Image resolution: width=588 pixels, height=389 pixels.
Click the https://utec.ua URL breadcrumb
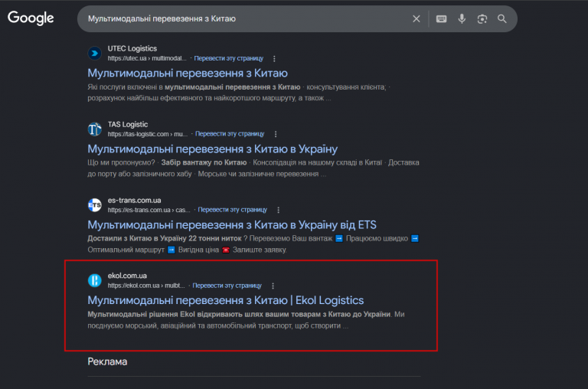tap(147, 58)
